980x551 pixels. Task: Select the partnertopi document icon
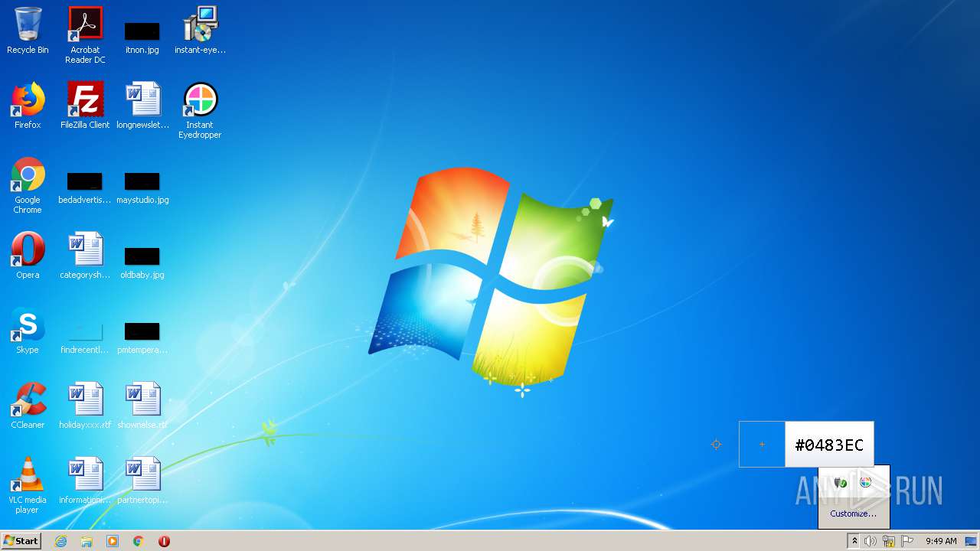pos(142,481)
